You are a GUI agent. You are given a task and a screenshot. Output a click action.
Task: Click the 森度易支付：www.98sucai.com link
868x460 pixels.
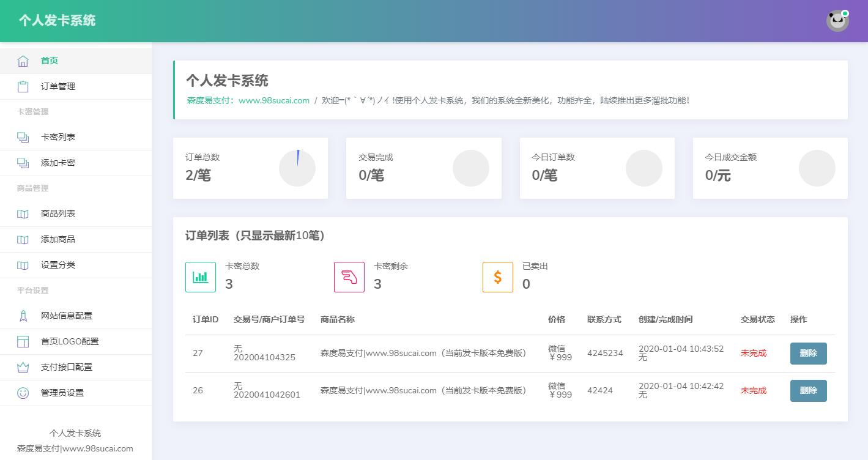pyautogui.click(x=248, y=100)
